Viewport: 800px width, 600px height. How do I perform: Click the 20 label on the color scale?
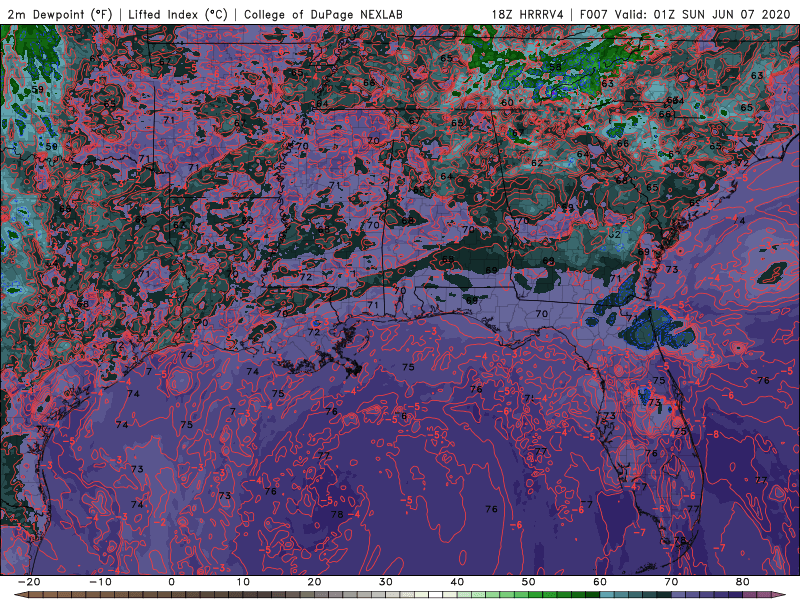pos(314,582)
